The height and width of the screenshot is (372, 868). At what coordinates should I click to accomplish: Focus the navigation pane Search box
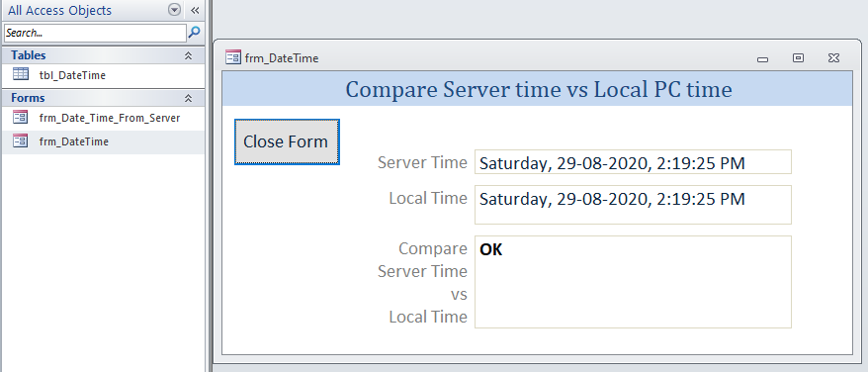click(x=95, y=33)
